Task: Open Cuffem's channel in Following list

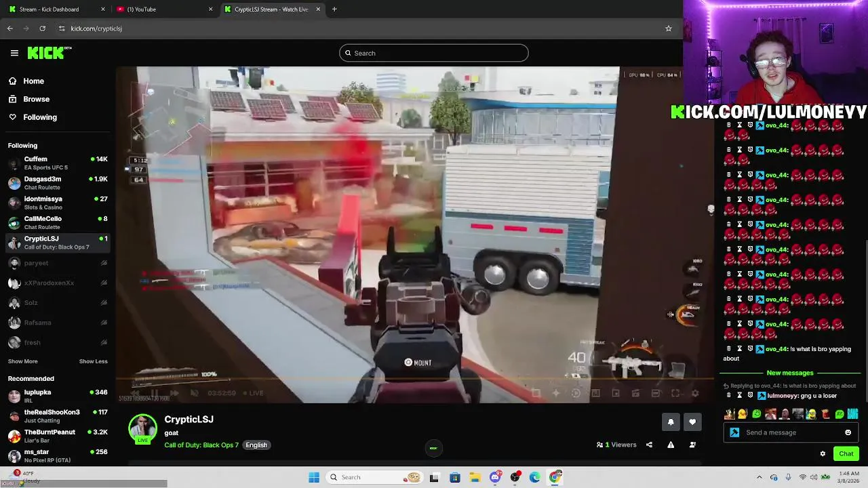Action: click(x=58, y=163)
